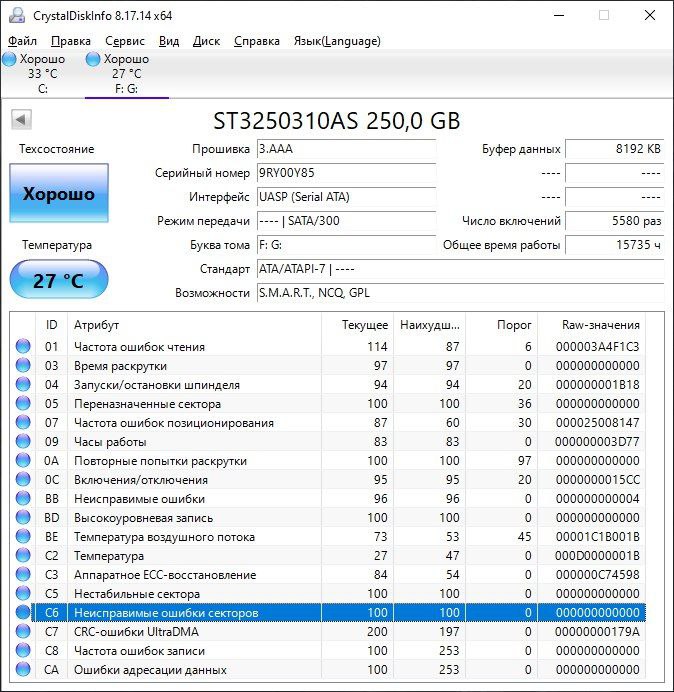
Task: Click the status orb for attribute C8
Action: [23, 650]
